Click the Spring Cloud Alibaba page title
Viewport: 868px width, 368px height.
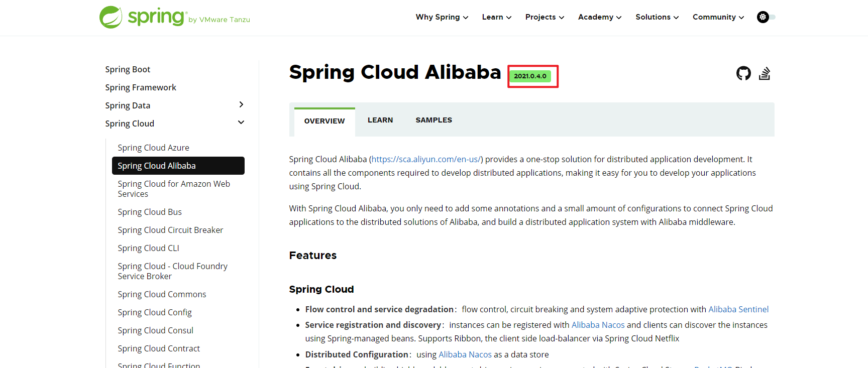[x=395, y=72]
